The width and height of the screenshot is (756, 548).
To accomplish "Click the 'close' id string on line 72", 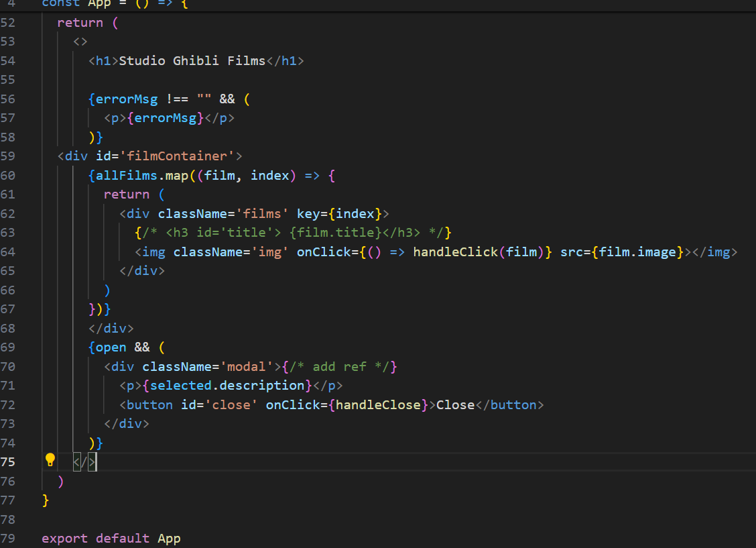I will click(231, 404).
